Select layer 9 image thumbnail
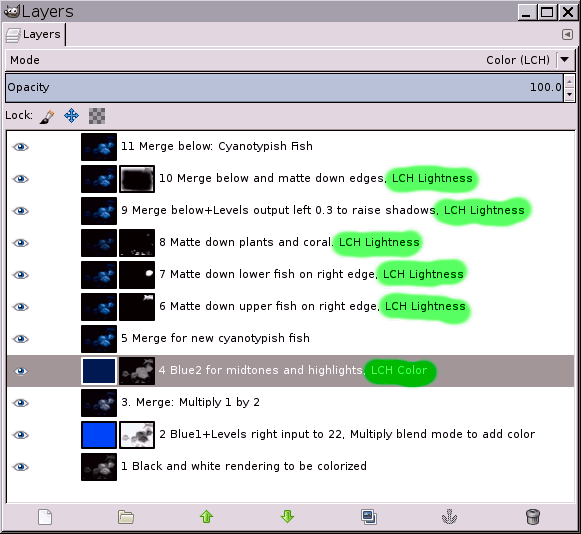Screen dimensions: 581x534 tap(99, 211)
